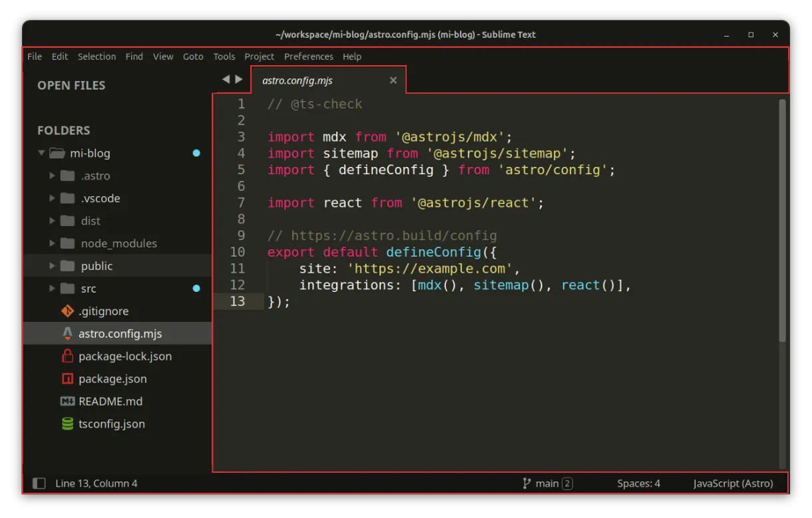Image resolution: width=812 pixels, height=518 pixels.
Task: Click the .gitignore git file icon
Action: 67,311
